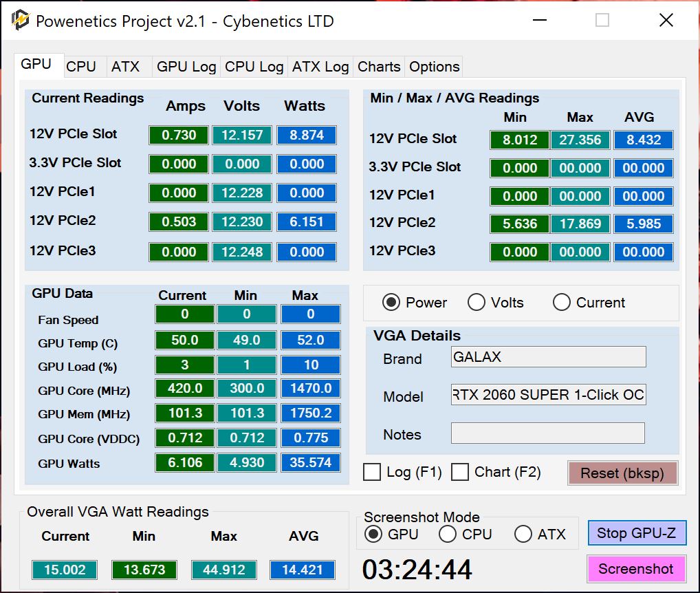Viewport: 700px width, 593px height.
Task: Click the GPU Core VDDC max value 0.775
Action: pyautogui.click(x=311, y=438)
